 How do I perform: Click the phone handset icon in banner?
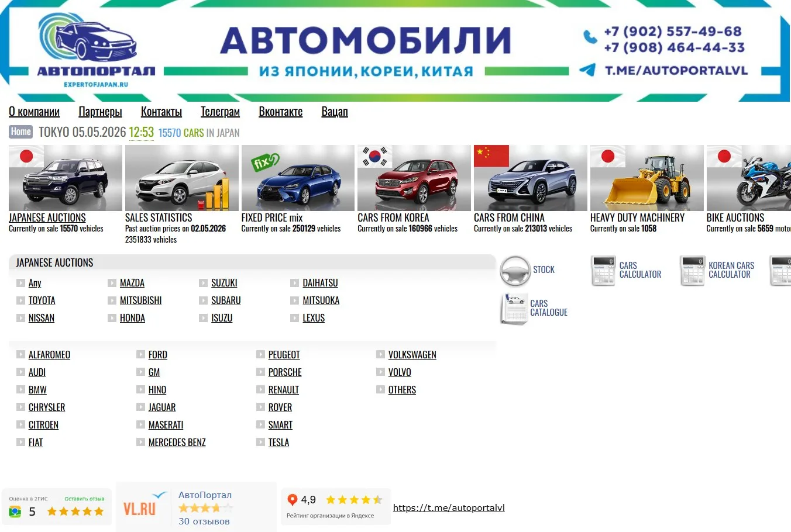(x=590, y=37)
